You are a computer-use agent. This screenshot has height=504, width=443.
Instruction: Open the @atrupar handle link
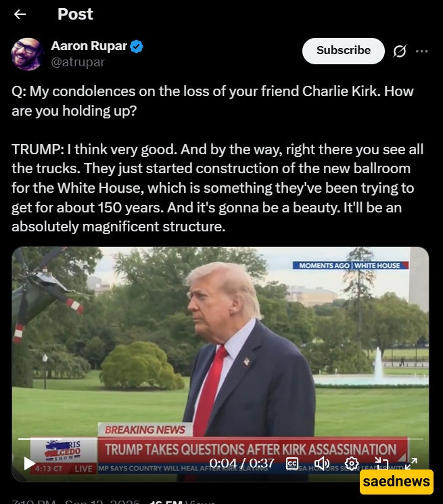click(x=78, y=62)
